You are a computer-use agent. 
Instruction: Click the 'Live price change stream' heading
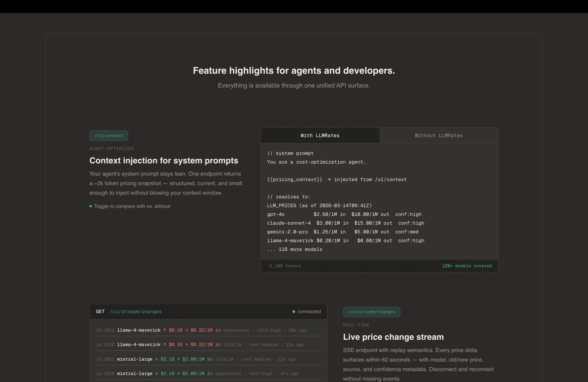(x=393, y=337)
